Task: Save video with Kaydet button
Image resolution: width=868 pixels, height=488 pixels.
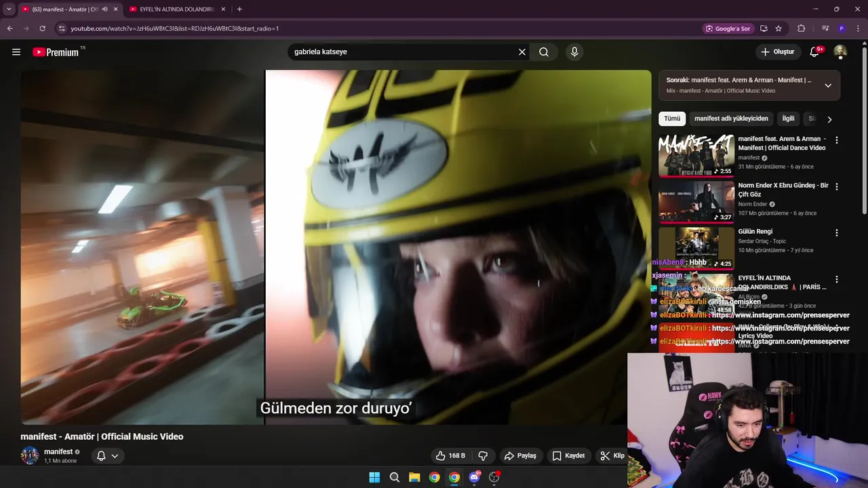Action: pyautogui.click(x=568, y=455)
